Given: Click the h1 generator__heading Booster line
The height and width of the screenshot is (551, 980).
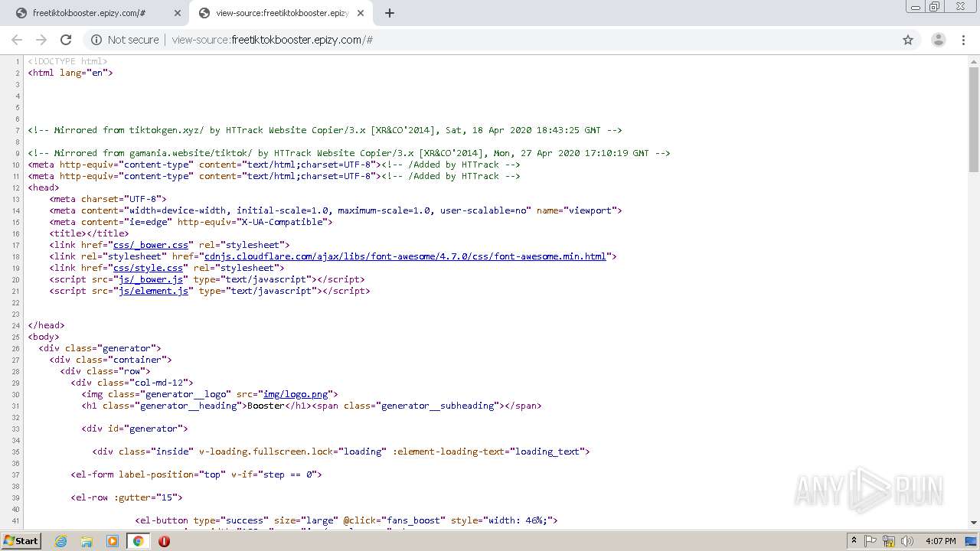Looking at the screenshot, I should tap(312, 406).
